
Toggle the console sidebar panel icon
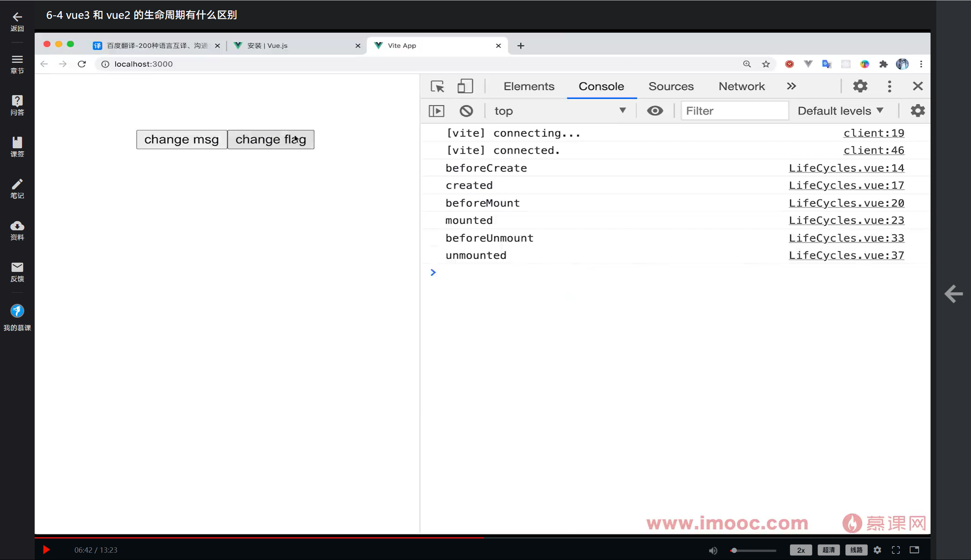click(x=436, y=111)
